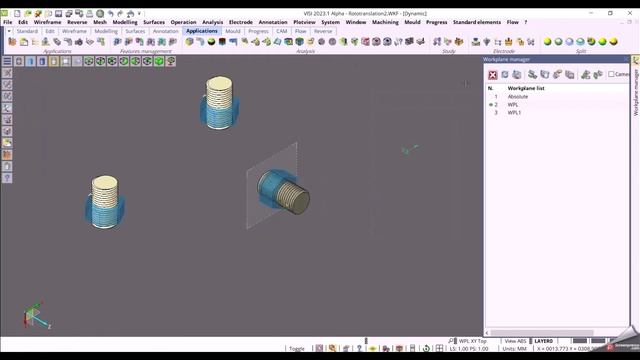Click the first icon in Features management group
This screenshot has width=640, height=360.
tap(118, 42)
